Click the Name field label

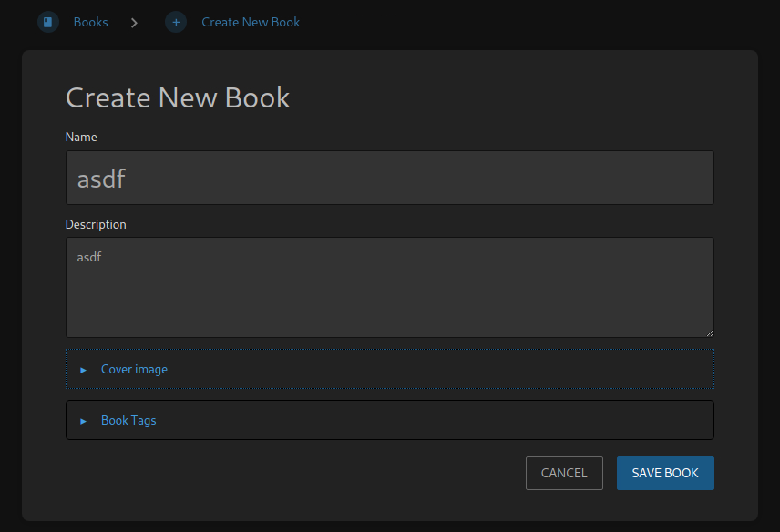click(x=81, y=137)
